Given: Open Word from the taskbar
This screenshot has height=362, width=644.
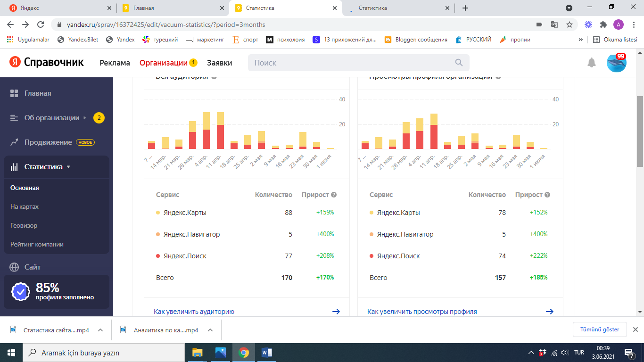Looking at the screenshot, I should [266, 353].
